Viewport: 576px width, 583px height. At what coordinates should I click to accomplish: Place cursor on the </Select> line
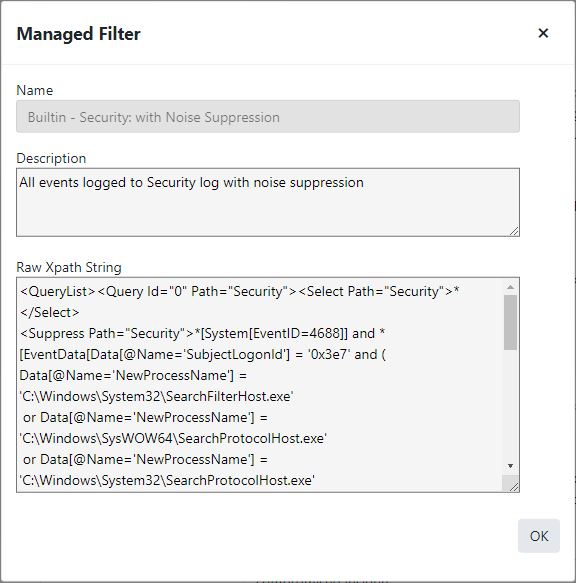[x=49, y=312]
